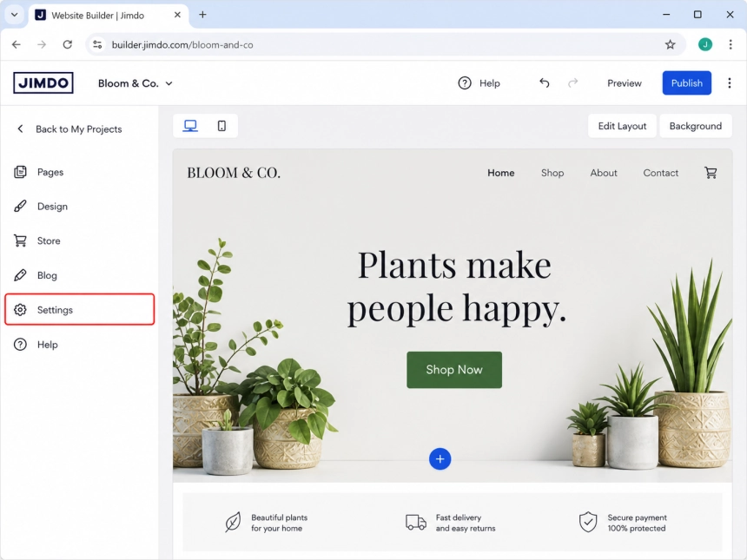Image resolution: width=747 pixels, height=560 pixels.
Task: Click the shopping cart icon in site header
Action: pyautogui.click(x=711, y=173)
